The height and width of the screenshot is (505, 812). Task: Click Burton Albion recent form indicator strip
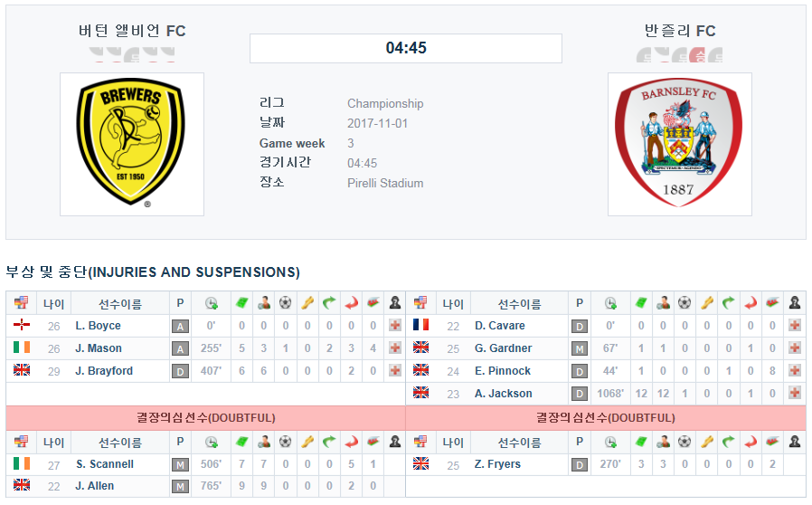point(131,54)
